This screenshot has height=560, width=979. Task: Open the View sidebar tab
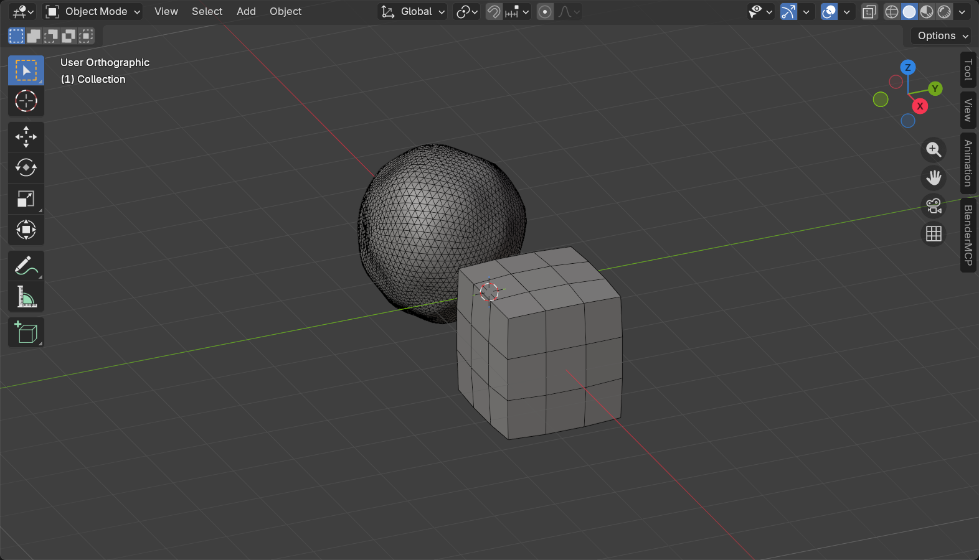[968, 110]
